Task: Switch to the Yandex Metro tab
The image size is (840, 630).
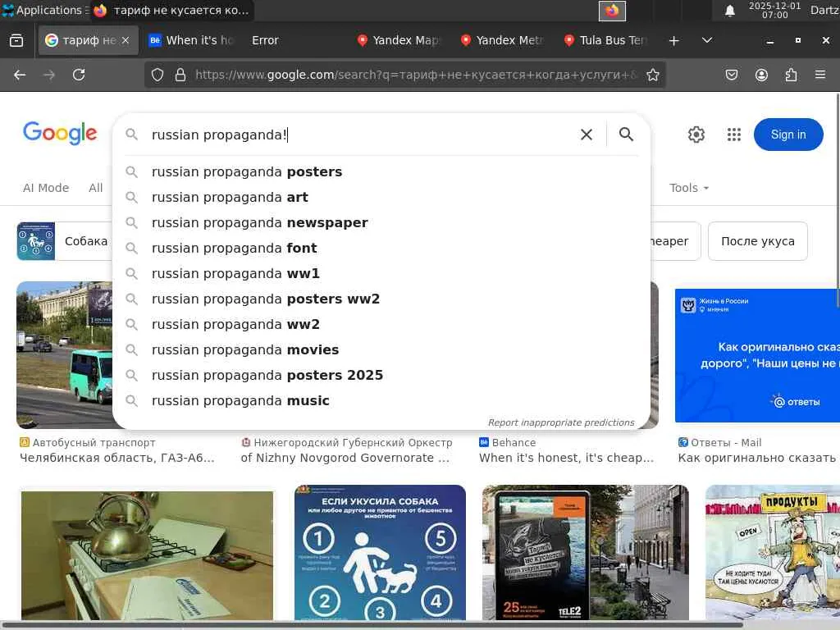Action: click(503, 40)
